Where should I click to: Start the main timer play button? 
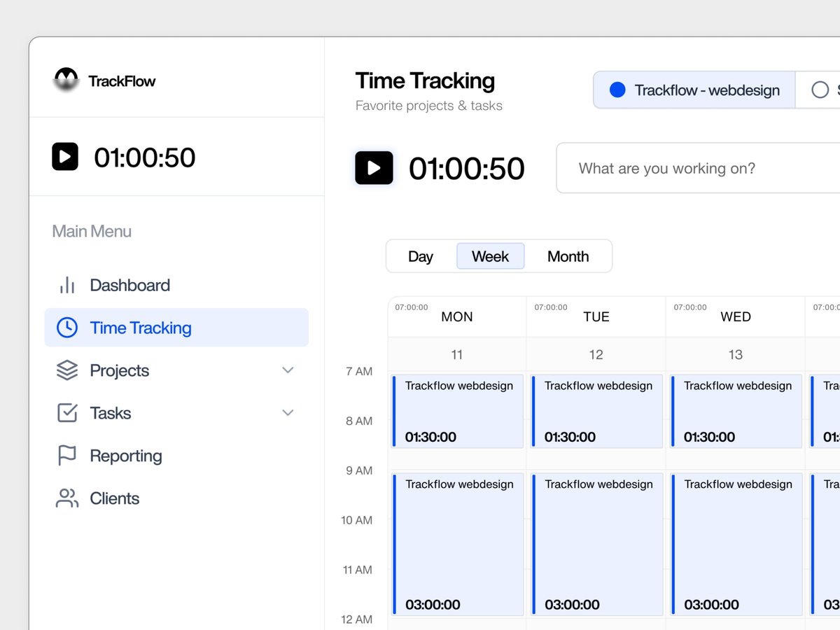(x=374, y=168)
